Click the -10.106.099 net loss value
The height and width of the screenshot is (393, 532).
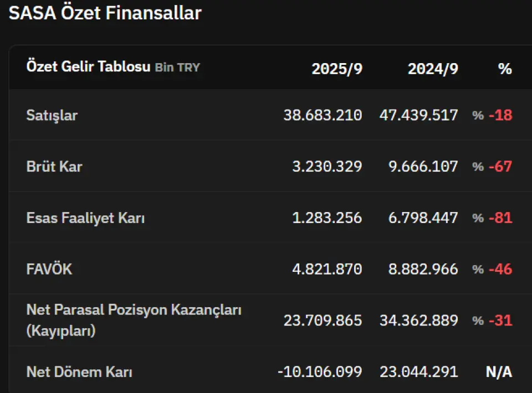pos(320,372)
